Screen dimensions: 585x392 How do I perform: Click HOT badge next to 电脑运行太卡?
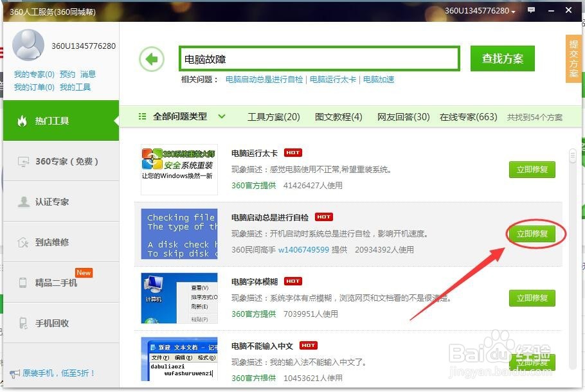point(293,152)
